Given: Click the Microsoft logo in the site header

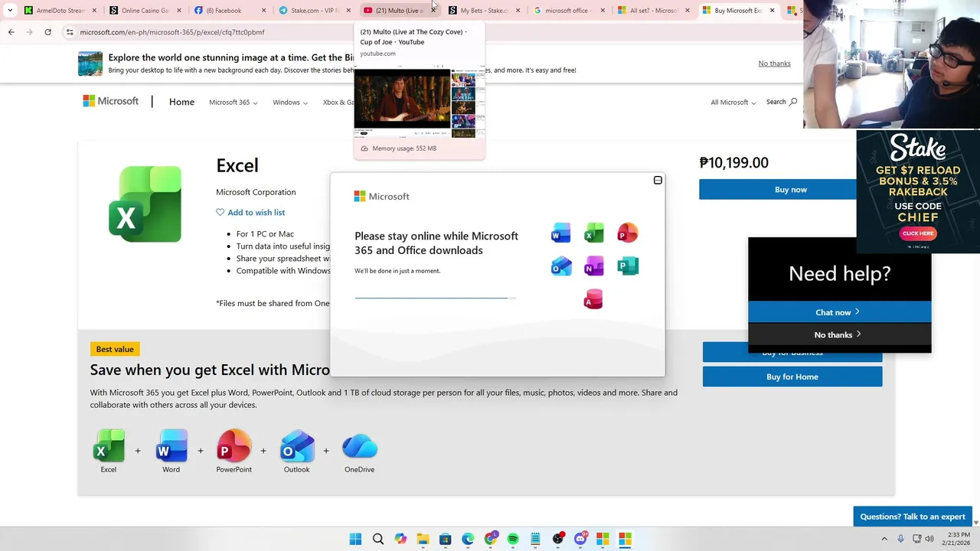Looking at the screenshot, I should (x=111, y=101).
